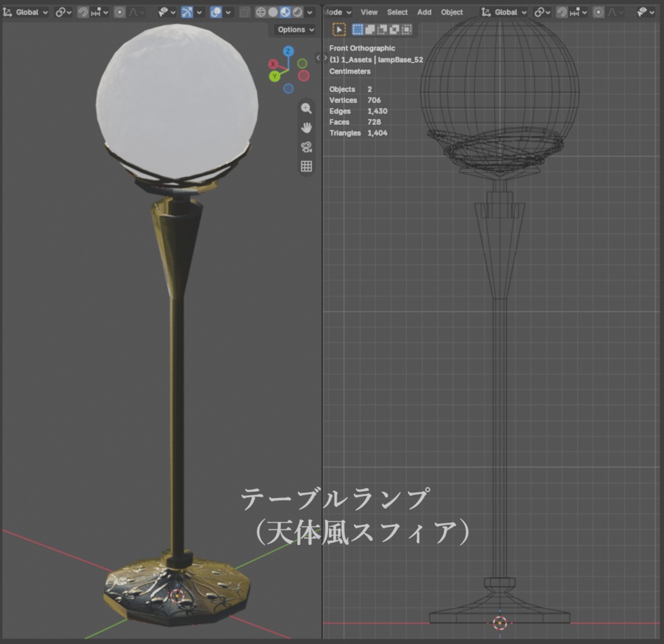Select material preview shading mode
Image resolution: width=664 pixels, height=644 pixels.
click(x=285, y=13)
